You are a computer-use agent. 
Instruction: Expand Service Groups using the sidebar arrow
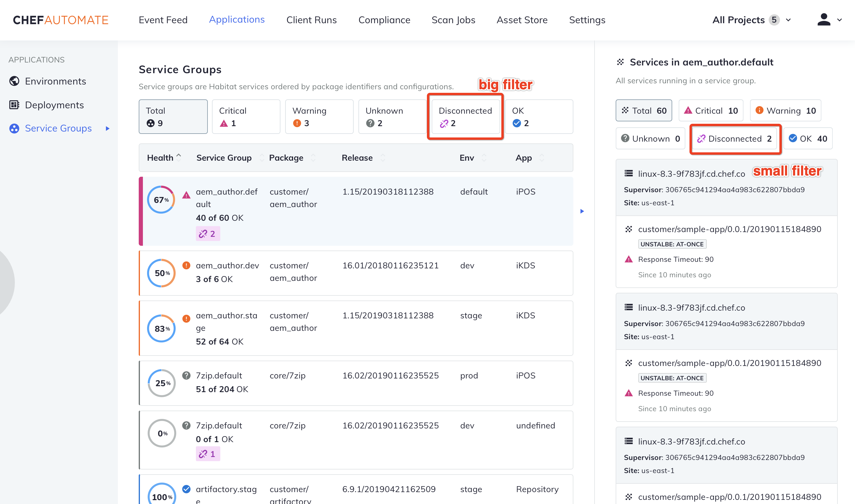click(x=107, y=128)
